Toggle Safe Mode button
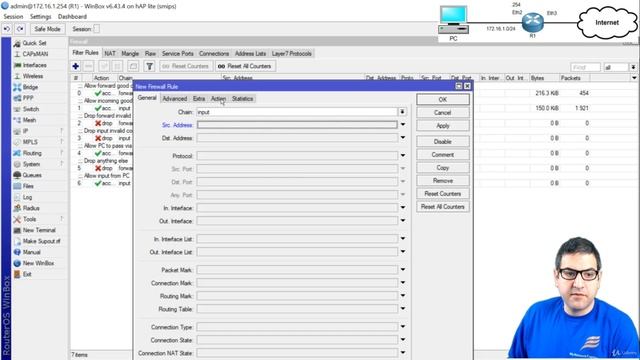The height and width of the screenshot is (360, 640). pos(47,29)
